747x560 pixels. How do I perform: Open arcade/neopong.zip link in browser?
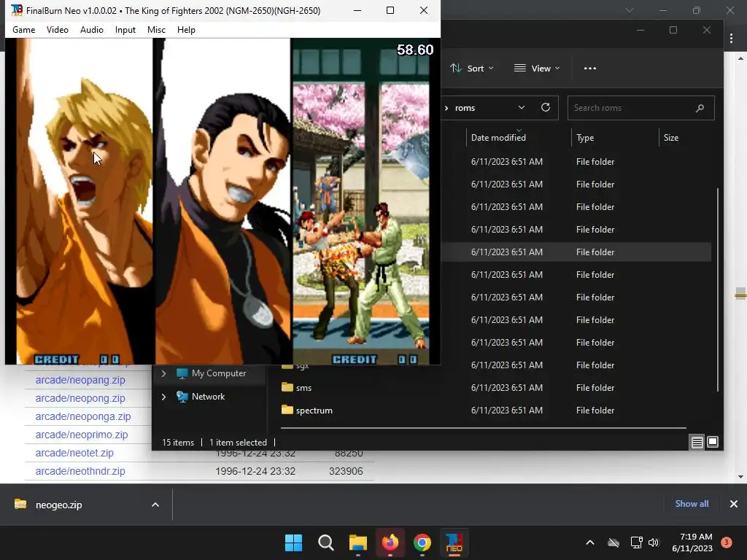pos(80,398)
